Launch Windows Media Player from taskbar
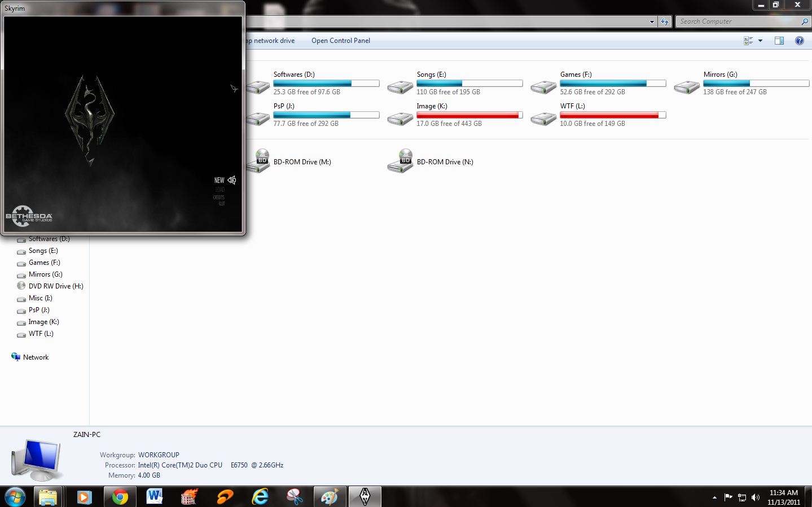 (84, 497)
